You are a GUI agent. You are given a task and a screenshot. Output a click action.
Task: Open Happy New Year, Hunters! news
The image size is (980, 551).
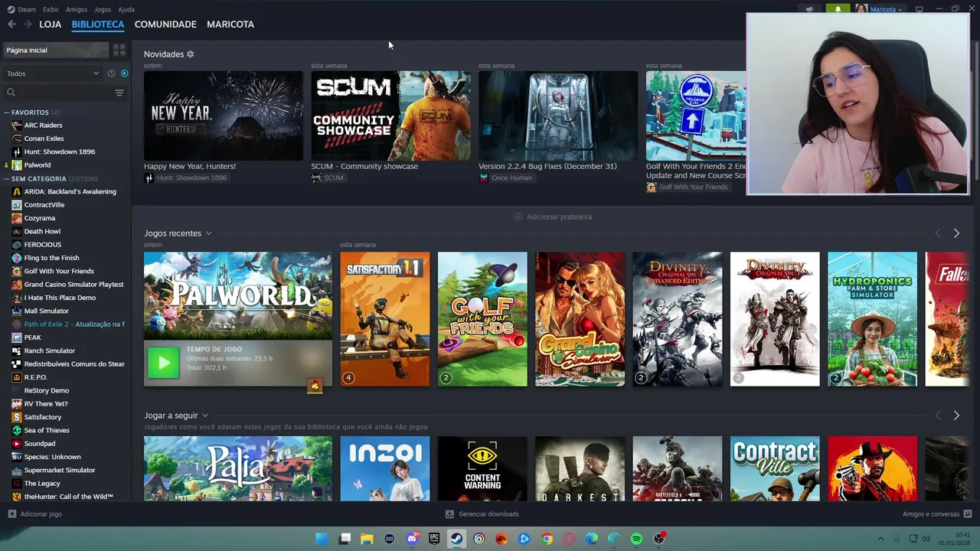(224, 116)
